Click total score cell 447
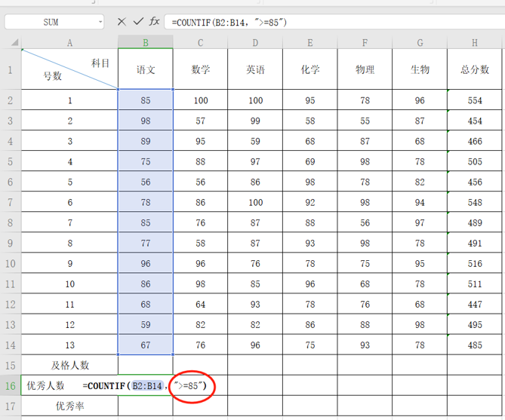The width and height of the screenshot is (505, 420). (x=475, y=304)
